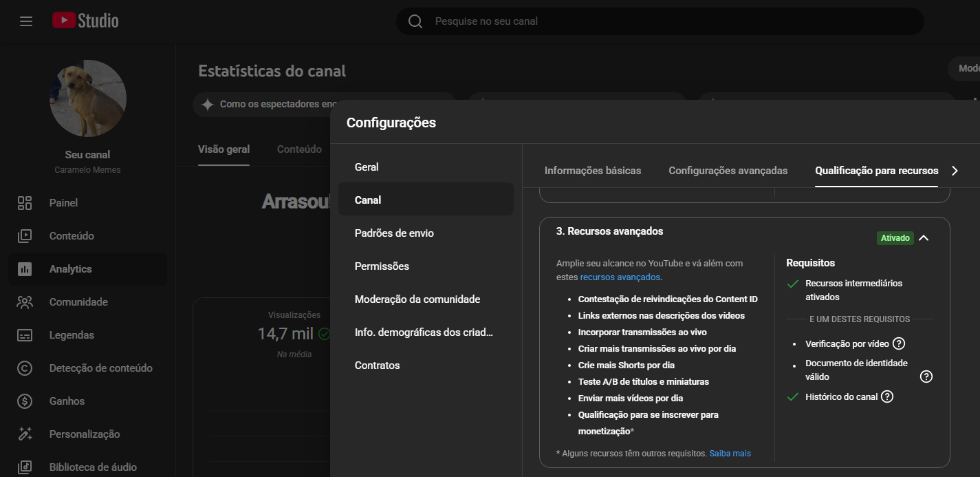This screenshot has height=477, width=980.
Task: Open the hamburger menu icon
Action: pos(26,21)
